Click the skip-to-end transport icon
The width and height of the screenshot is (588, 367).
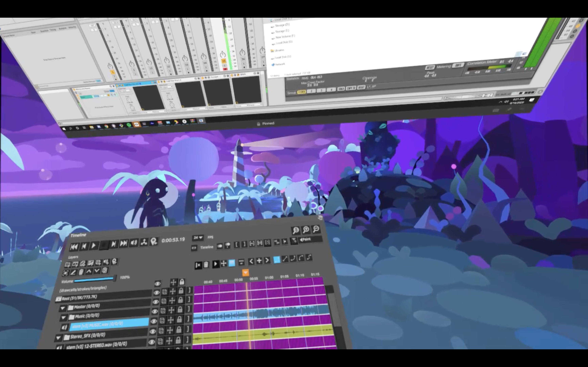[x=123, y=243]
